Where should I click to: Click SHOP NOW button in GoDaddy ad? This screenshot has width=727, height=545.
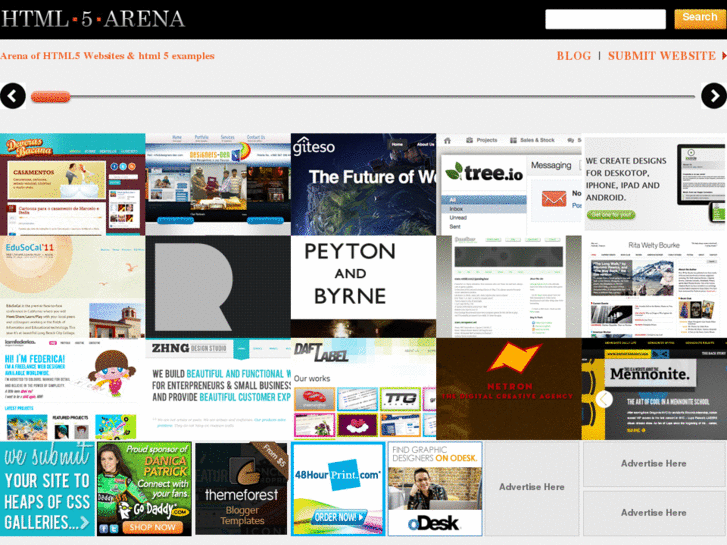point(152,527)
